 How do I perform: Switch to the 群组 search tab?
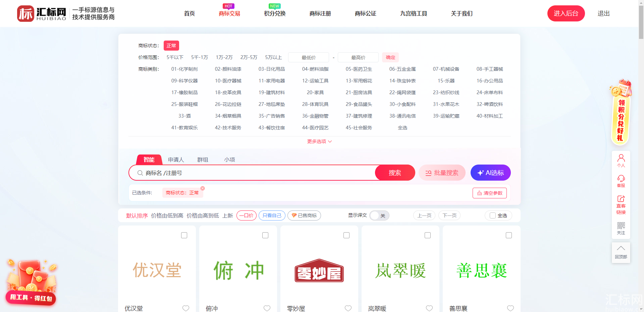click(203, 160)
